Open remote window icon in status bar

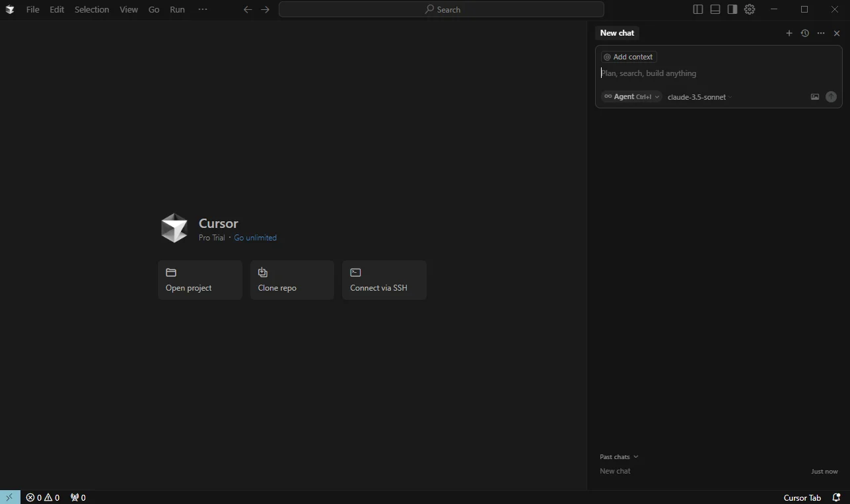tap(10, 497)
